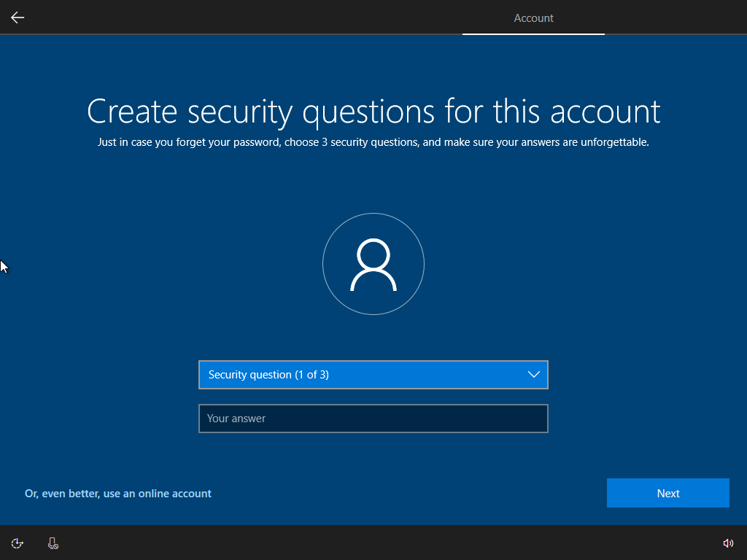Toggle the muted microphone icon
747x560 pixels.
[53, 543]
